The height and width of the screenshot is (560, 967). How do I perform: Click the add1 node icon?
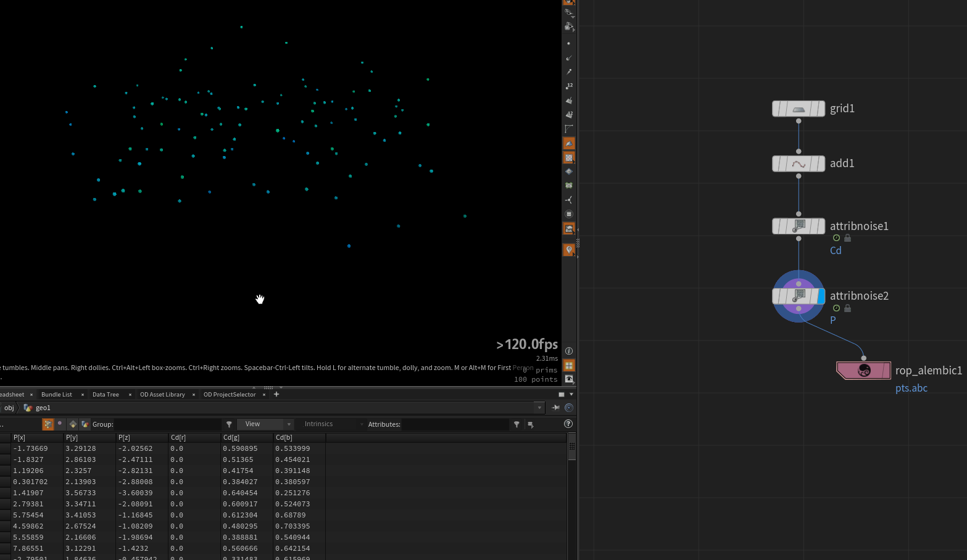tap(799, 164)
